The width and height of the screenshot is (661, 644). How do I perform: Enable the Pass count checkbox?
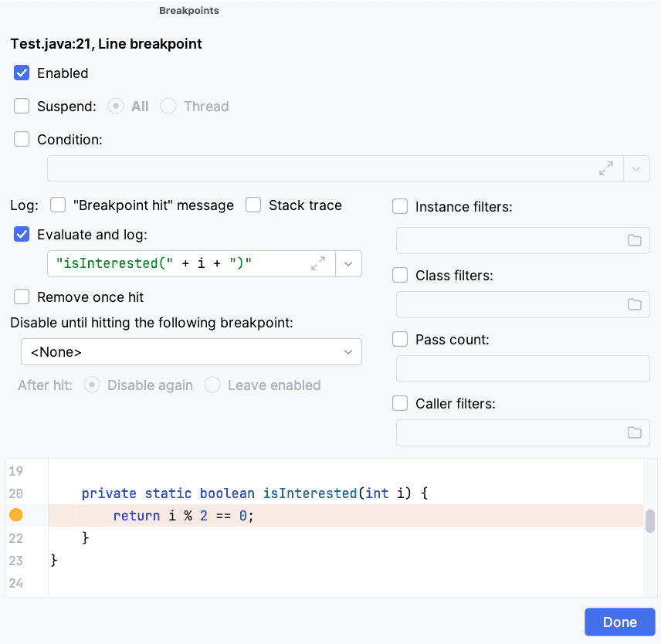[400, 339]
